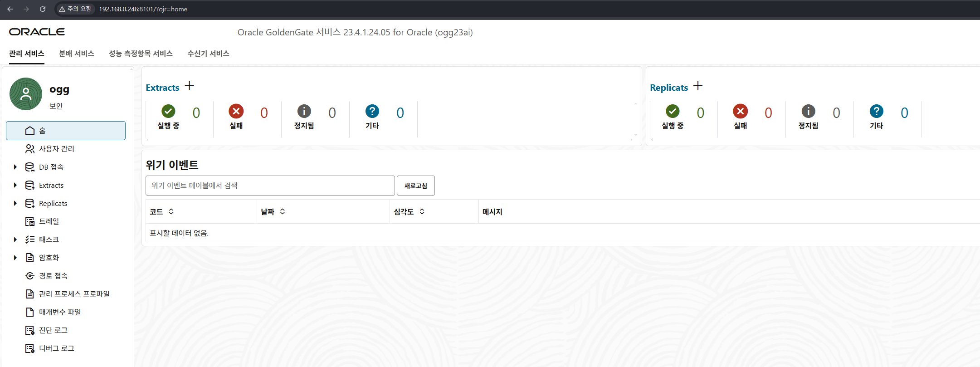Switch to the 분배 서비스 tab

(x=77, y=54)
